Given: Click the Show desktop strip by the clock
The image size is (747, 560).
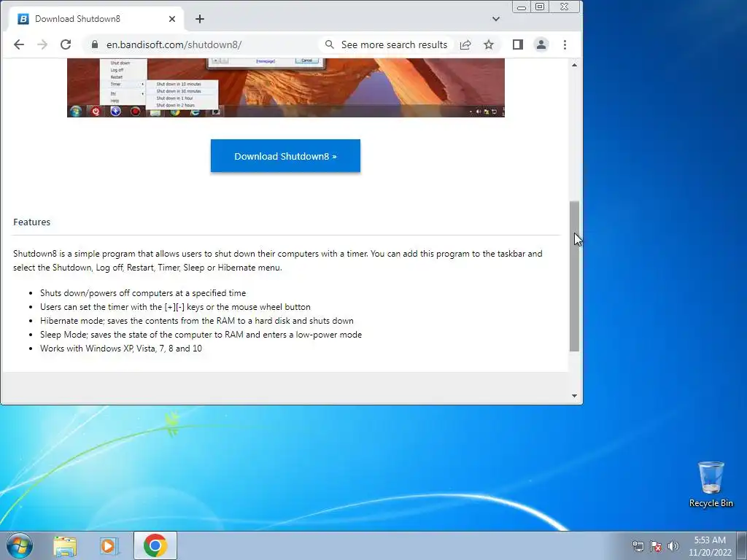Looking at the screenshot, I should click(742, 545).
